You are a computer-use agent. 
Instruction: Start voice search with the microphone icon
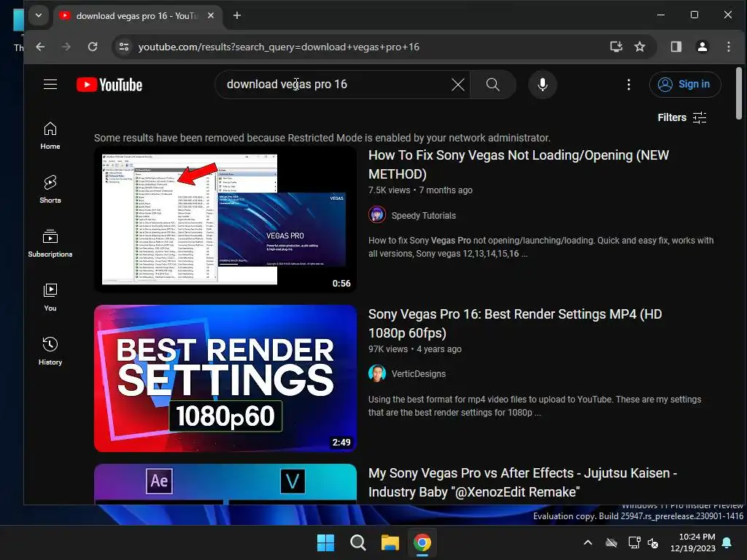tap(542, 85)
